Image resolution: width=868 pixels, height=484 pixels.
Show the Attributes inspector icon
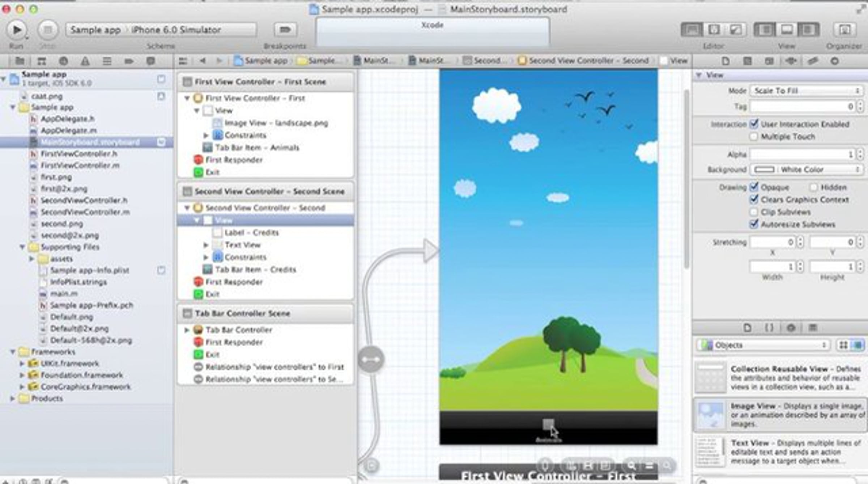791,61
